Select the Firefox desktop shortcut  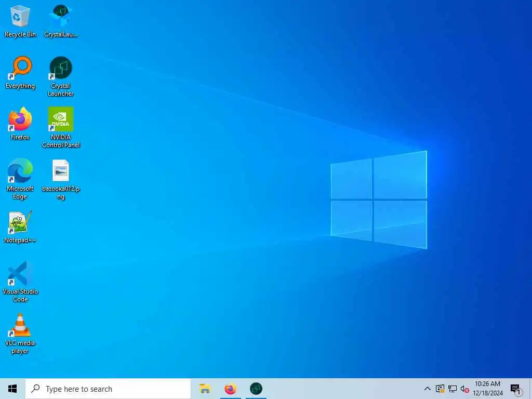pyautogui.click(x=20, y=124)
